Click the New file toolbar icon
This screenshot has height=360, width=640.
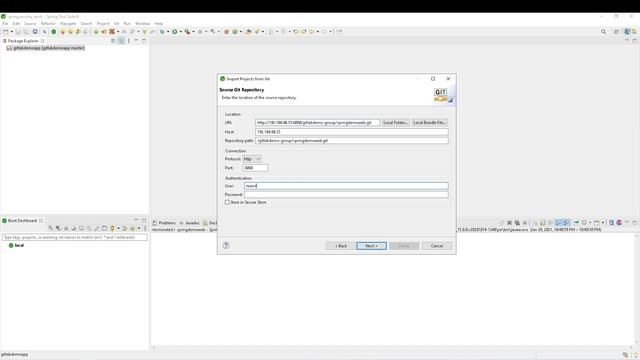tap(5, 31)
